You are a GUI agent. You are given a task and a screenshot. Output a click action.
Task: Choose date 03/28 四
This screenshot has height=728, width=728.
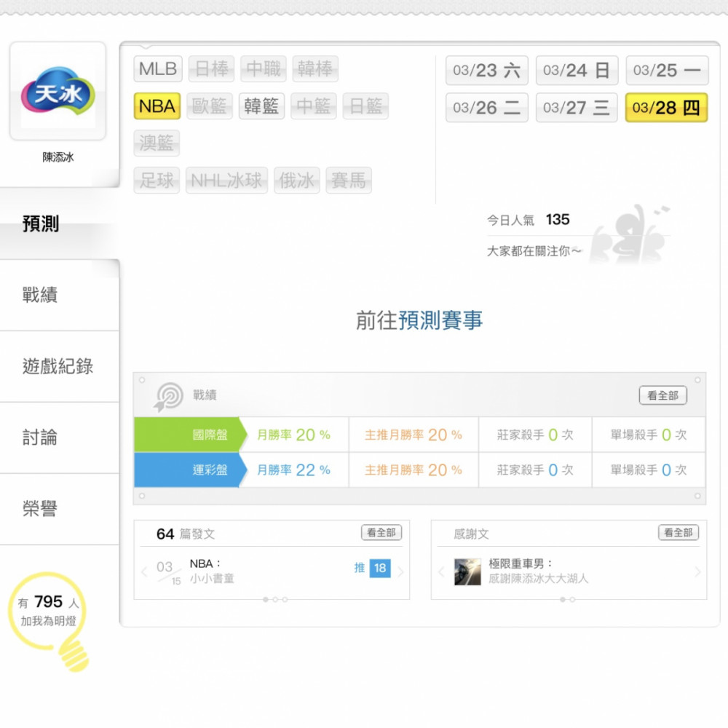[666, 107]
